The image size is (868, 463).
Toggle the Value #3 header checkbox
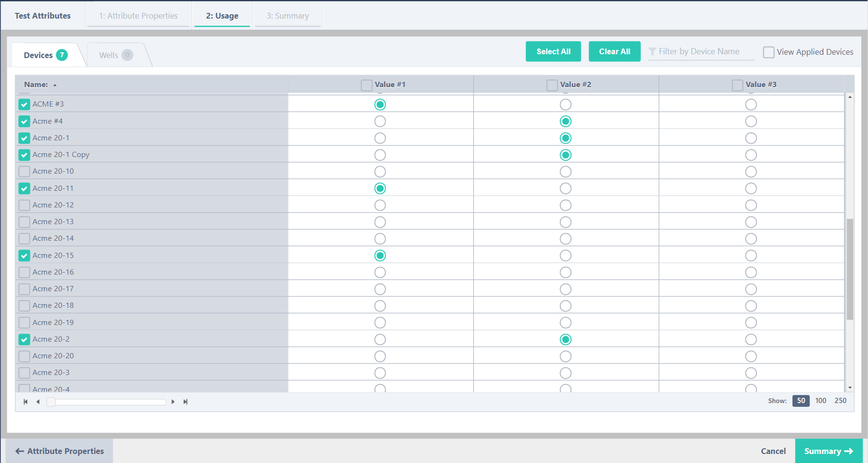click(x=737, y=85)
